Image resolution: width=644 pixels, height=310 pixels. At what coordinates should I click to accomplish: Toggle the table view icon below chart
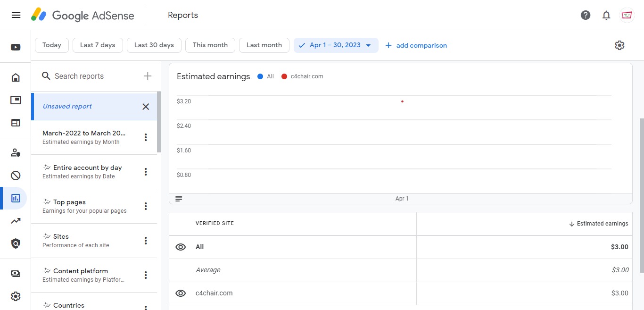pos(179,199)
